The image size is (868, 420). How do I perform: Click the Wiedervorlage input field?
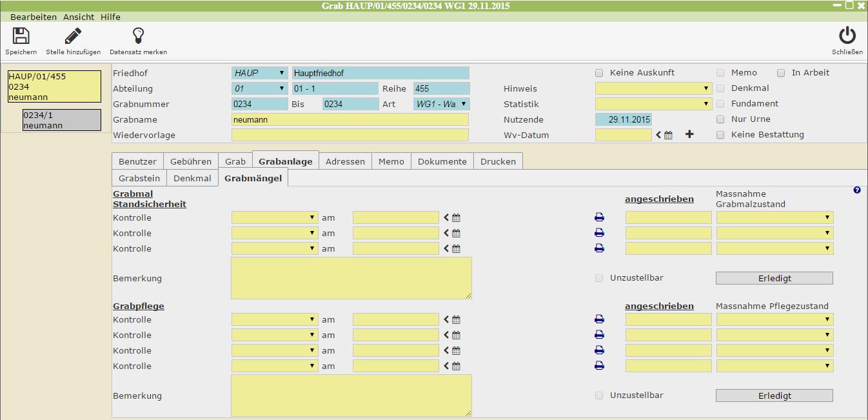point(350,135)
